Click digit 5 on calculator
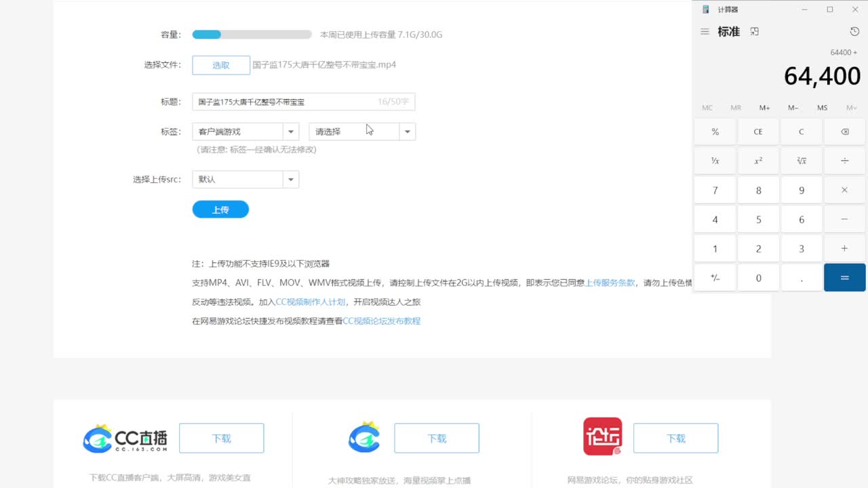The image size is (868, 488). coord(758,219)
